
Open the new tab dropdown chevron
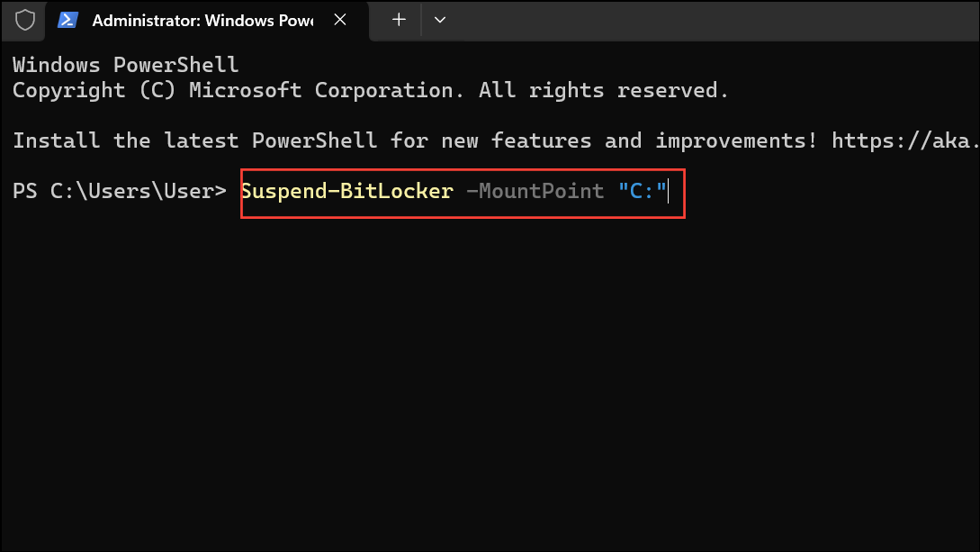(440, 19)
